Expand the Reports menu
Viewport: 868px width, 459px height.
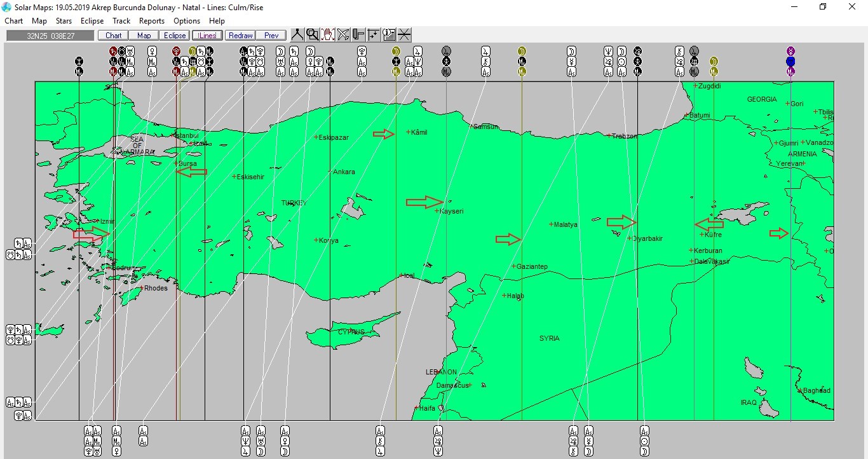coord(152,21)
